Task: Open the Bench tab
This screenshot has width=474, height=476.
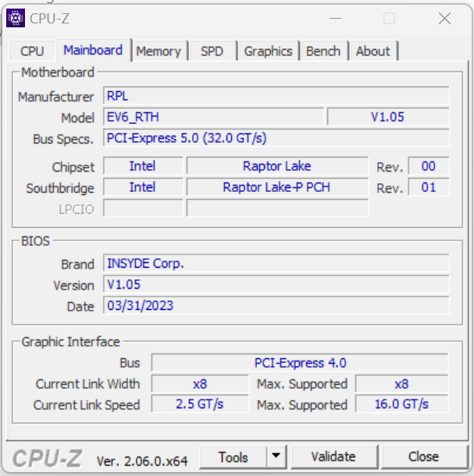Action: click(x=323, y=52)
